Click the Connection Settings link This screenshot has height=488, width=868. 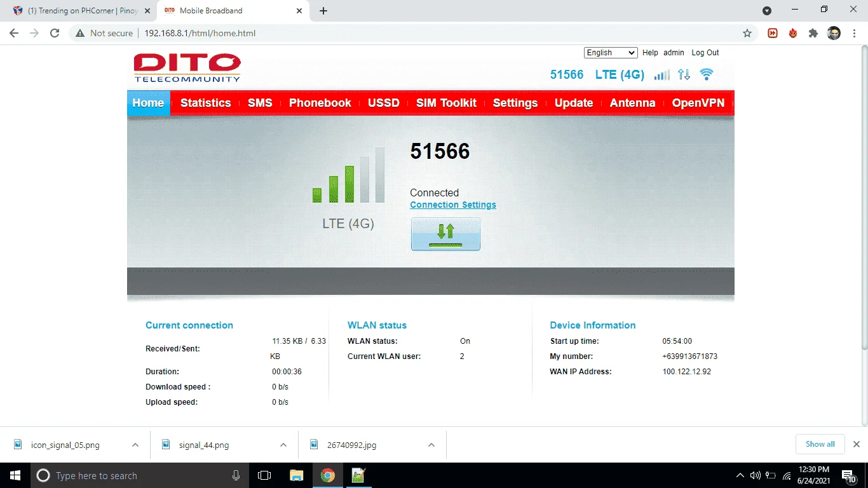pos(453,205)
